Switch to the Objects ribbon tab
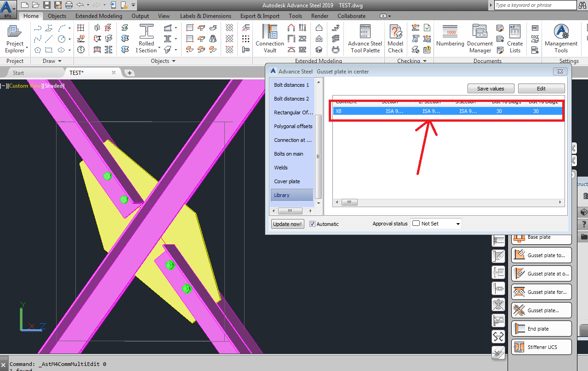Viewport: 588px width, 371px height. tap(57, 16)
